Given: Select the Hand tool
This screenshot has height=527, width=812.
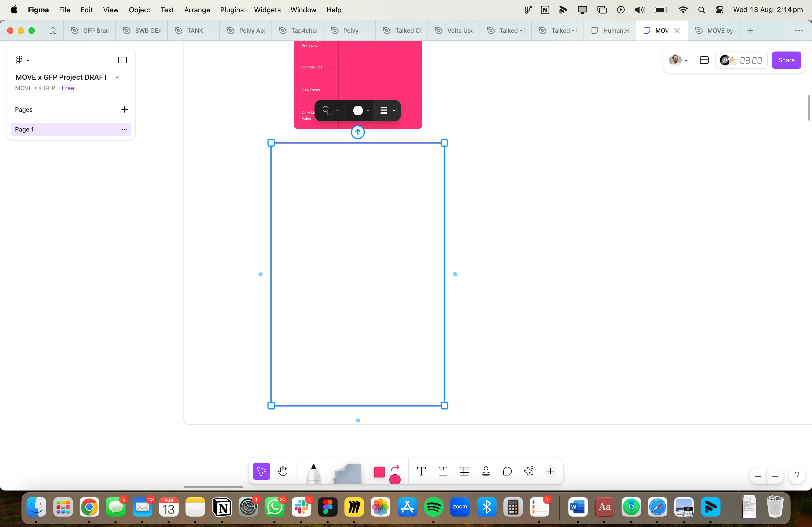Looking at the screenshot, I should [283, 471].
